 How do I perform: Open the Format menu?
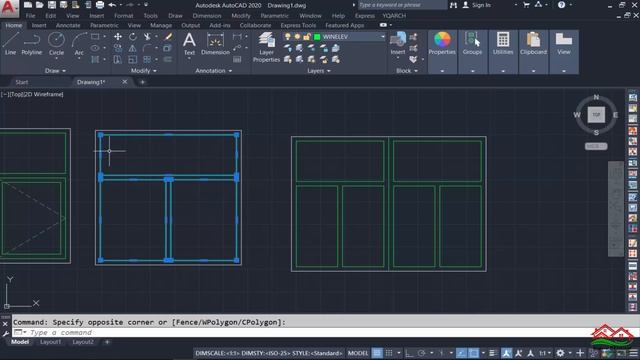(x=124, y=16)
